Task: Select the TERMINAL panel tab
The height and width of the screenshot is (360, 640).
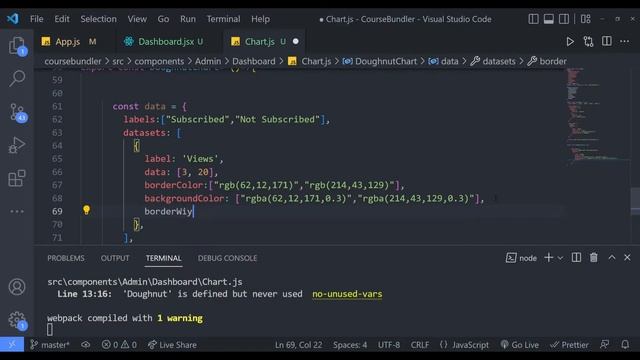Action: [x=164, y=258]
